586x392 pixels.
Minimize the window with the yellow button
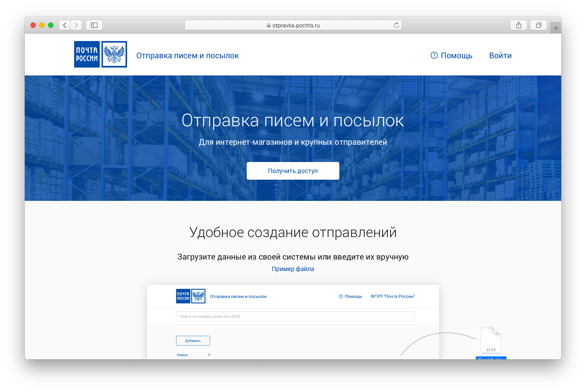tap(42, 25)
